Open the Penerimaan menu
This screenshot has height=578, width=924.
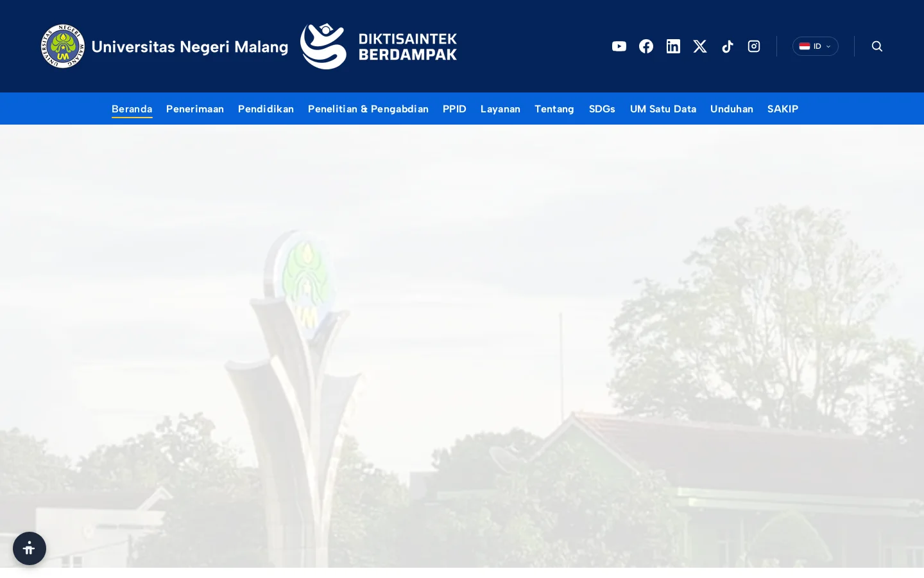[x=195, y=109]
